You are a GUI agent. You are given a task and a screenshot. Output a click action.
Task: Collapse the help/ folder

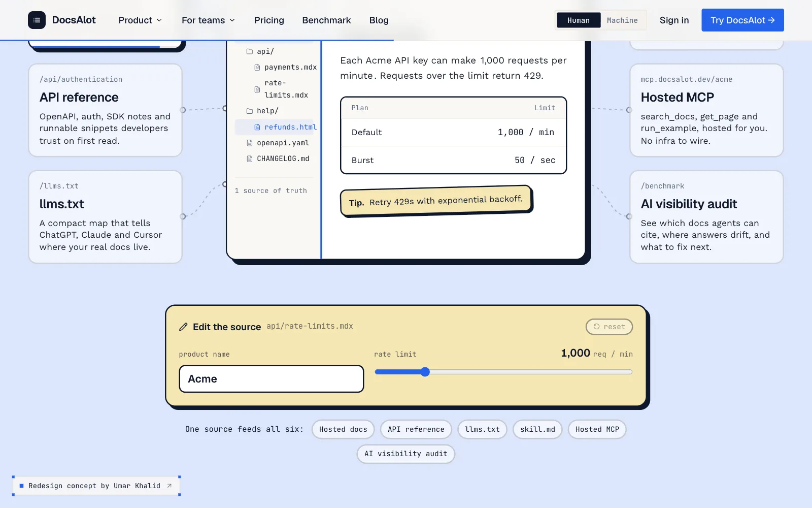coord(262,111)
